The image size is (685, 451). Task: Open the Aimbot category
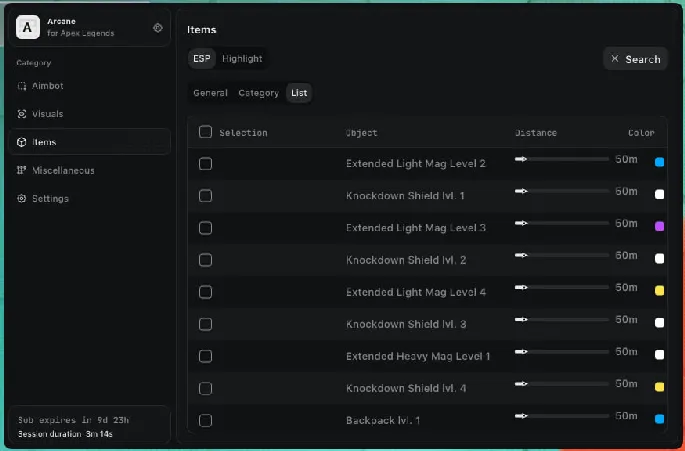click(x=47, y=86)
